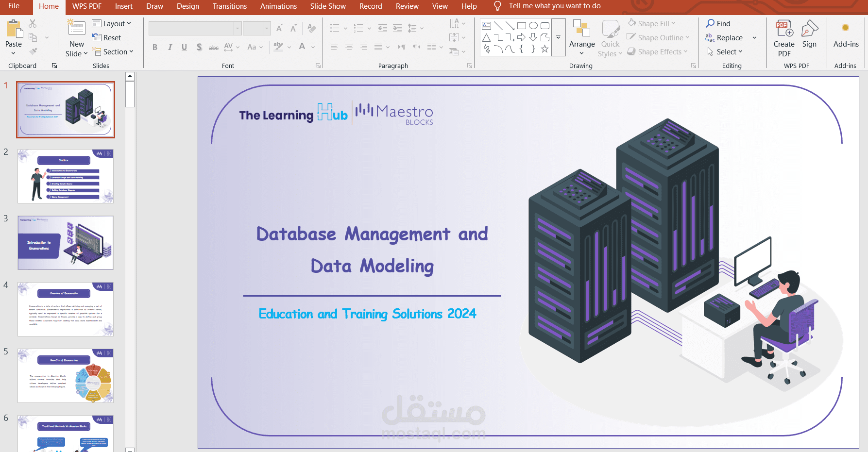868x452 pixels.
Task: Click the Align Right icon
Action: [x=364, y=47]
